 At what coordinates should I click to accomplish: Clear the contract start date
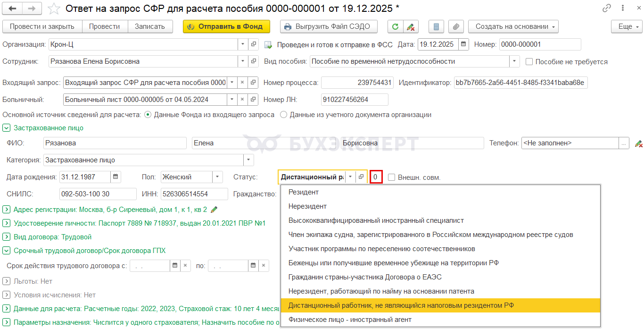186,265
